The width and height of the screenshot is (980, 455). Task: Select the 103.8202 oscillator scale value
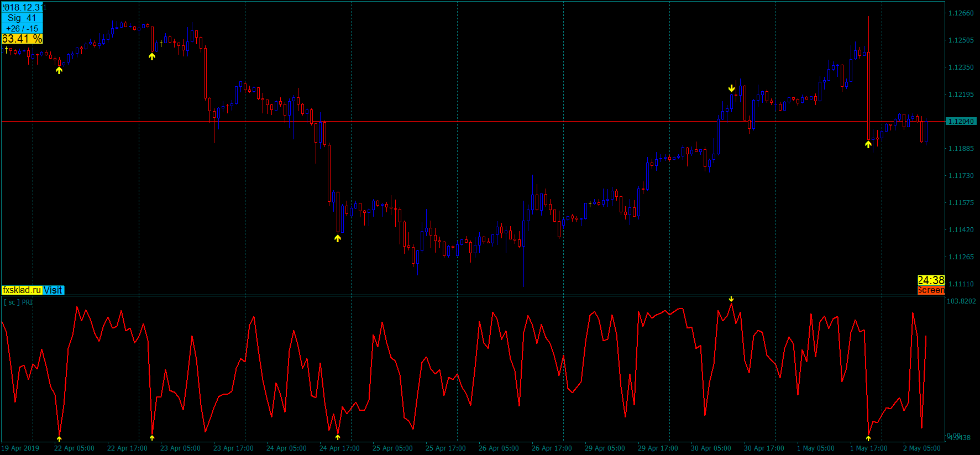962,301
